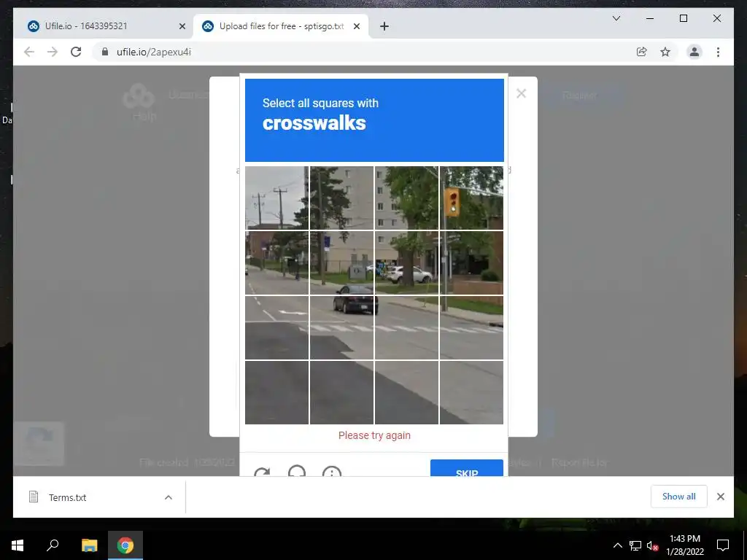This screenshot has height=560, width=747.
Task: Select the tile with the traffic light
Action: (x=471, y=198)
